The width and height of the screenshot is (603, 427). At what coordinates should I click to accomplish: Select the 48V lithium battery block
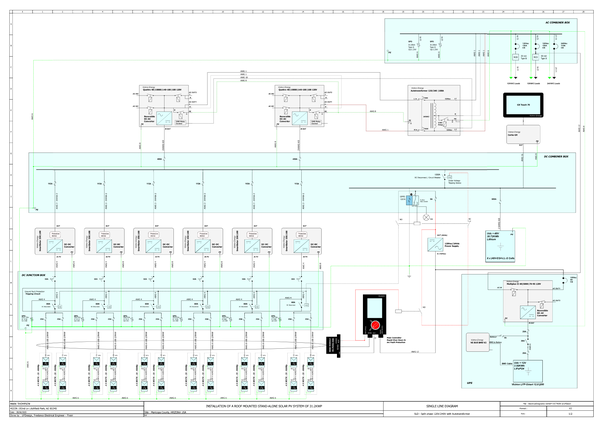click(x=500, y=246)
